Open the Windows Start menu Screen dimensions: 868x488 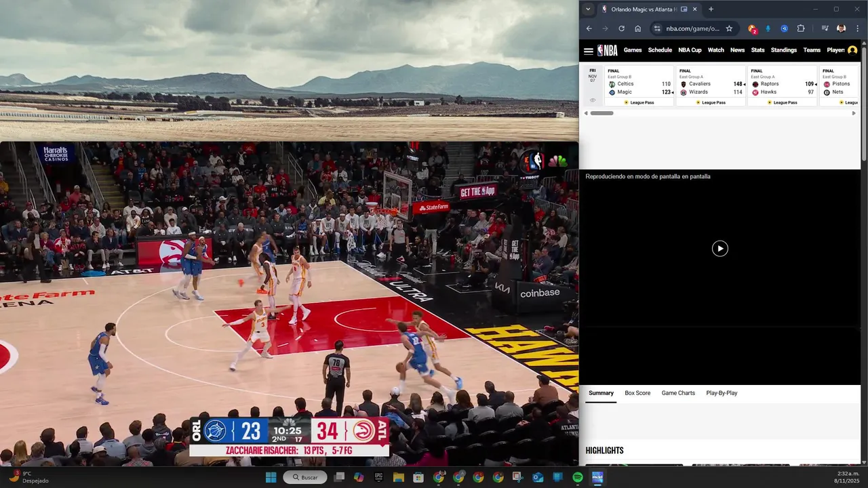[x=271, y=477]
